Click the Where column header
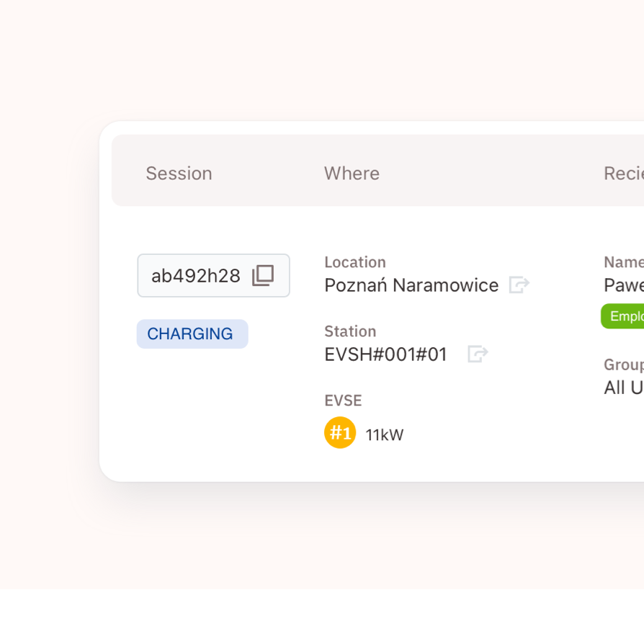Viewport: 644px width, 644px height. (352, 174)
